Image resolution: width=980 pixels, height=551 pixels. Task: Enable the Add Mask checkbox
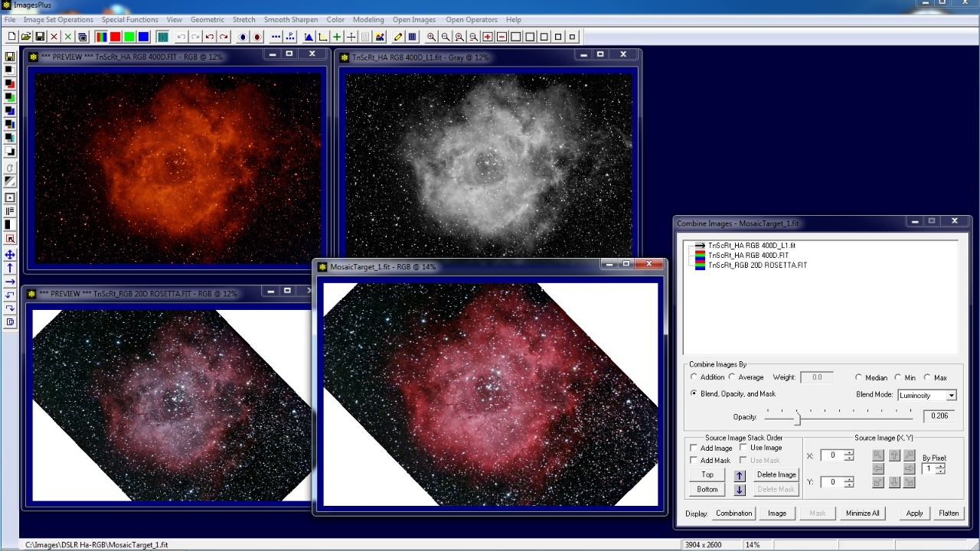694,461
